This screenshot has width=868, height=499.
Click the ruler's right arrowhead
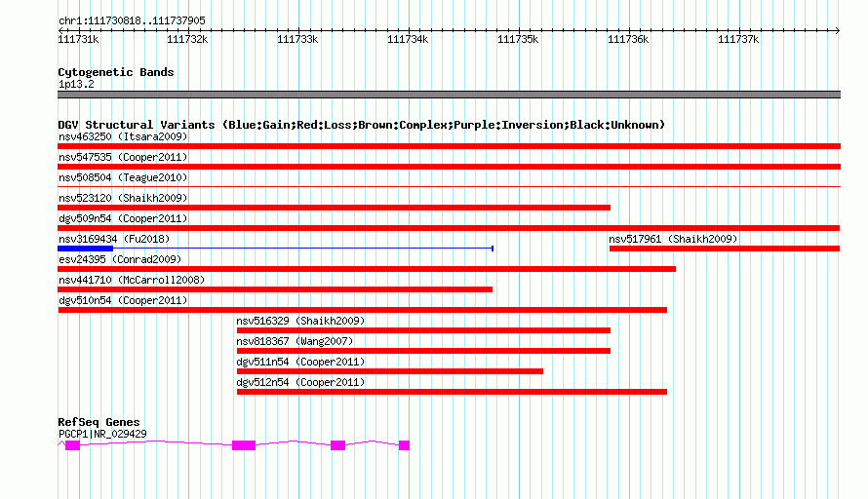pyautogui.click(x=838, y=30)
